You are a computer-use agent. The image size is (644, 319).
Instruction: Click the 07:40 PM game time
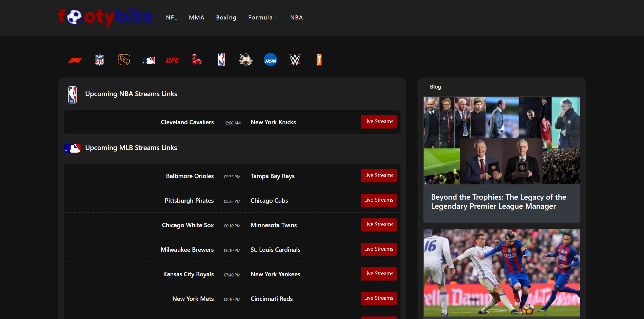[x=232, y=275]
